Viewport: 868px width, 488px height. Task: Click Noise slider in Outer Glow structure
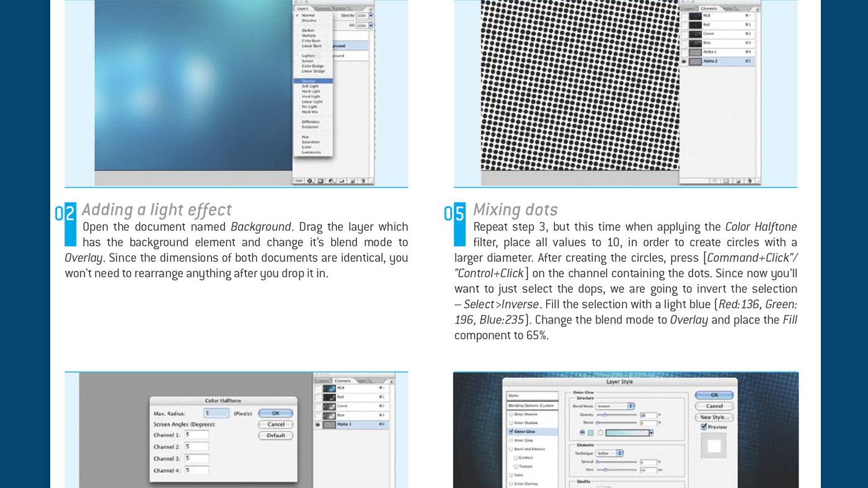coord(617,423)
